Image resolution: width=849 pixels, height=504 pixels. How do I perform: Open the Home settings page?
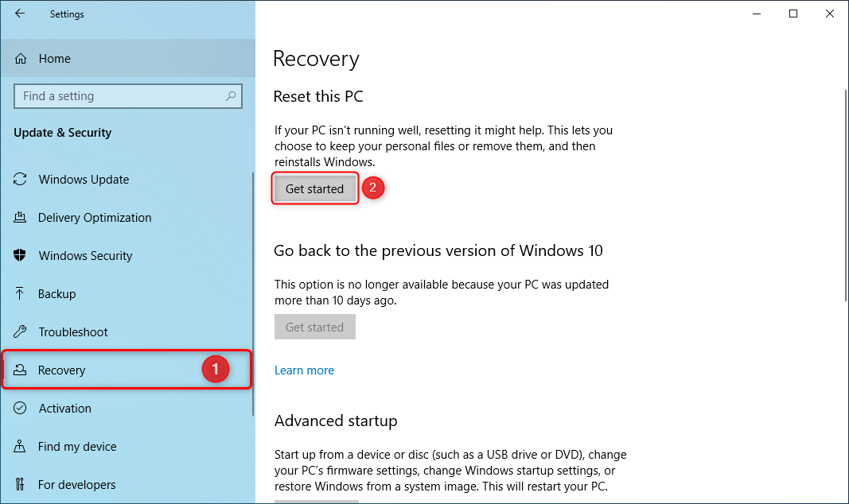coord(128,58)
